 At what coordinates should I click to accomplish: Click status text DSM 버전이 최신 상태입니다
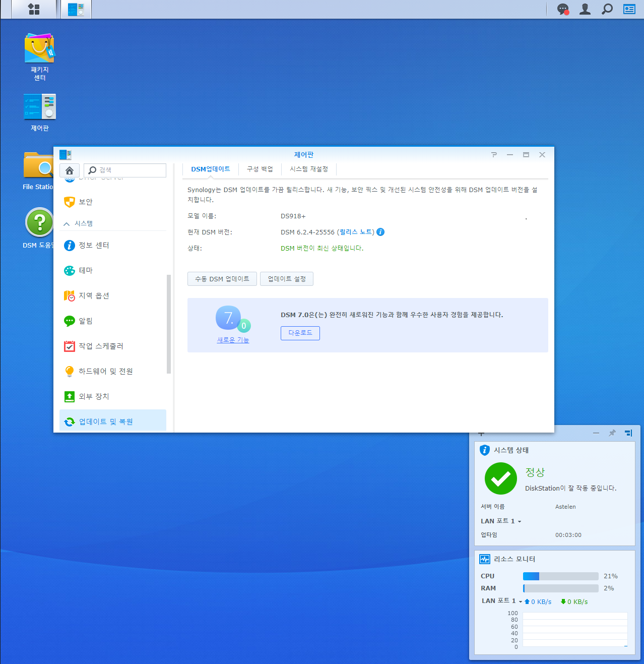pos(322,248)
